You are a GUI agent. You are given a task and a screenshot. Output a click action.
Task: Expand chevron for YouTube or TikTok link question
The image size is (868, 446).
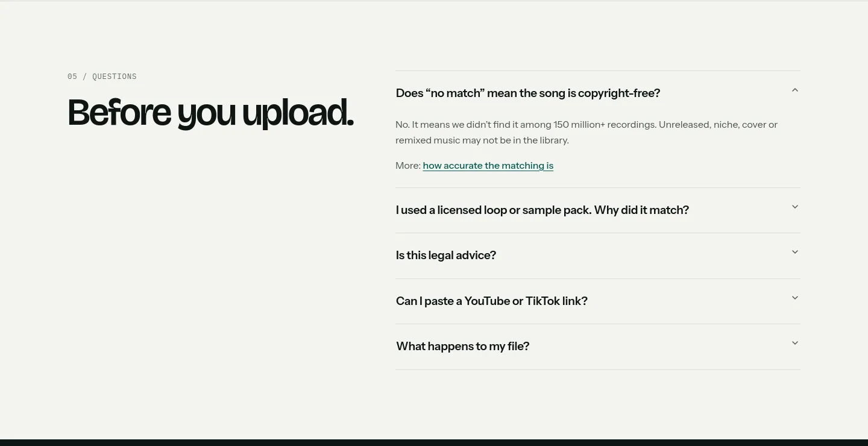coord(794,298)
